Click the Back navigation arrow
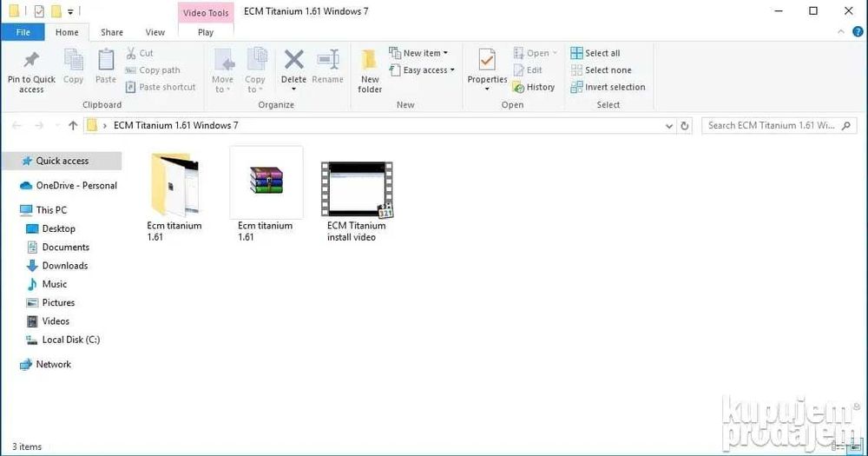 (x=16, y=126)
